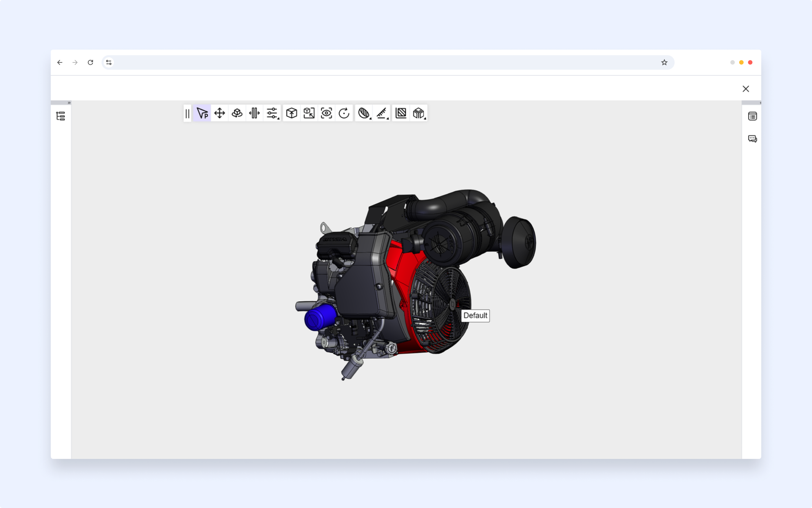Reload the browser page

tap(90, 62)
